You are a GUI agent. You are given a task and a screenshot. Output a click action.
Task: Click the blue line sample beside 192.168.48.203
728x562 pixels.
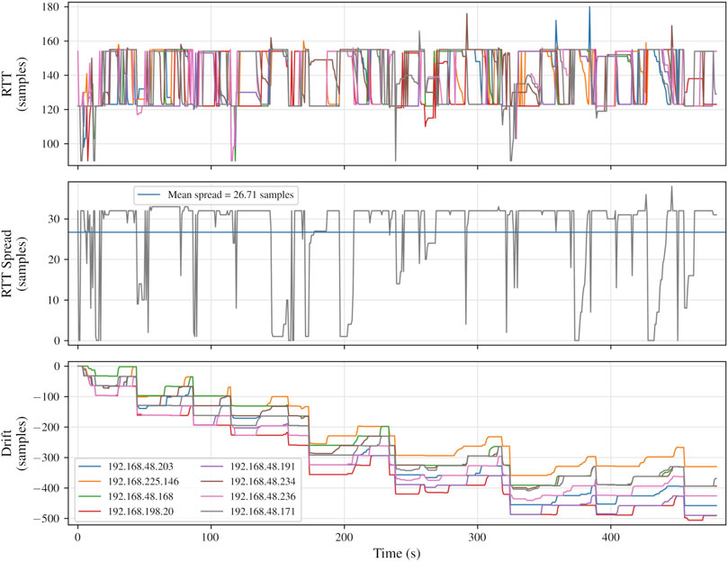(91, 467)
